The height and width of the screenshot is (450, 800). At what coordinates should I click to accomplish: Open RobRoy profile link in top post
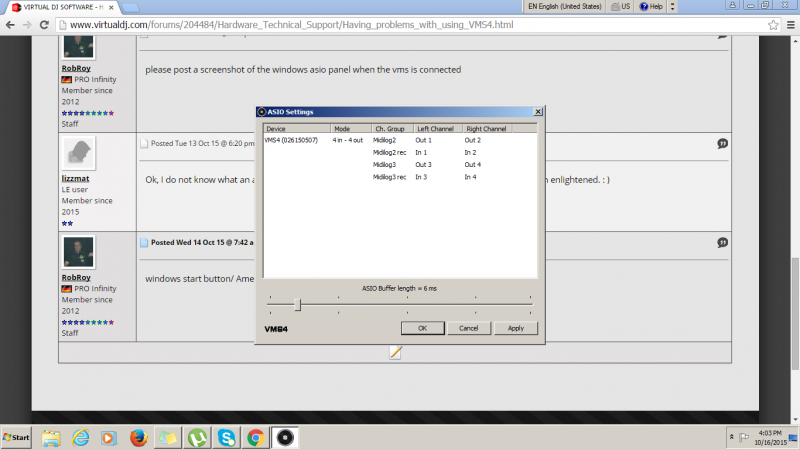coord(76,68)
